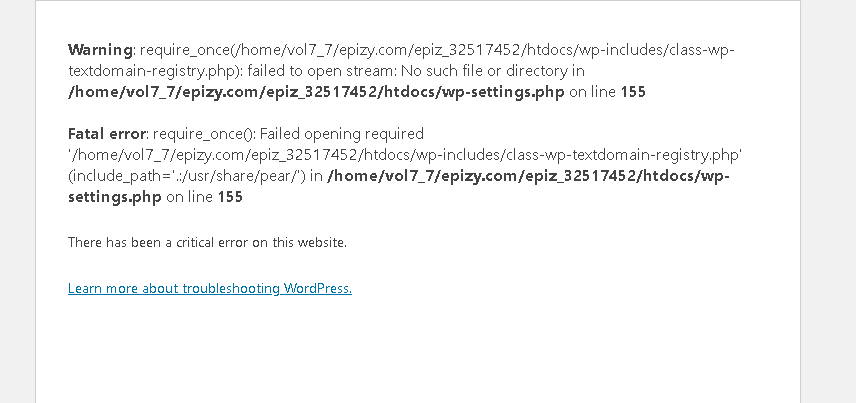
Task: Click the quoted class-wp-textdomain-registry.php path in Fatal error
Action: click(405, 155)
